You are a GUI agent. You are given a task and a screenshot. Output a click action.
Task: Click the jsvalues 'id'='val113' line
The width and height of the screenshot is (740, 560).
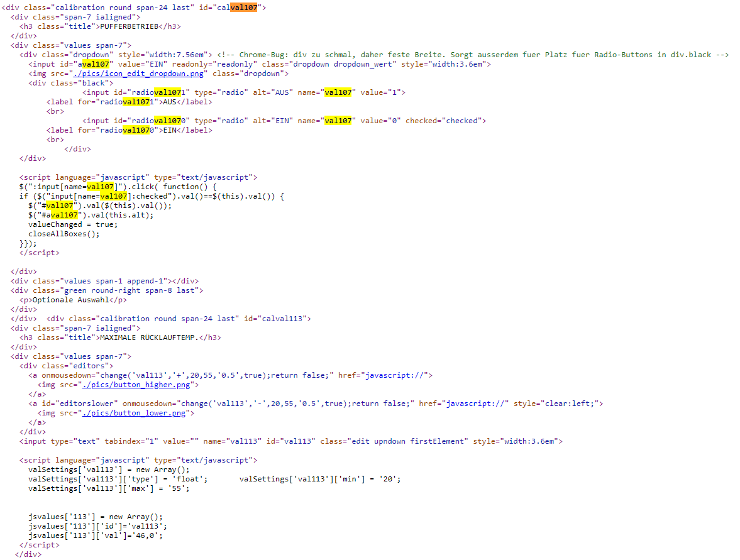point(97,527)
